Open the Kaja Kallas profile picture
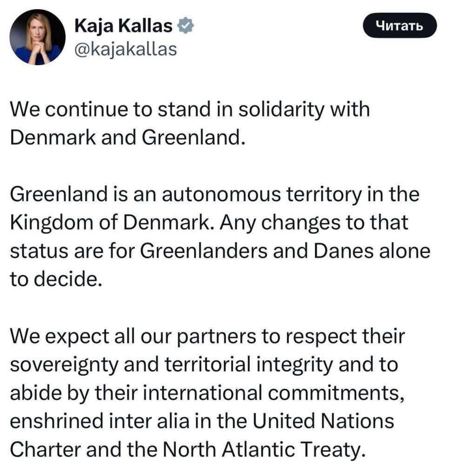The width and height of the screenshot is (455, 476). (37, 37)
